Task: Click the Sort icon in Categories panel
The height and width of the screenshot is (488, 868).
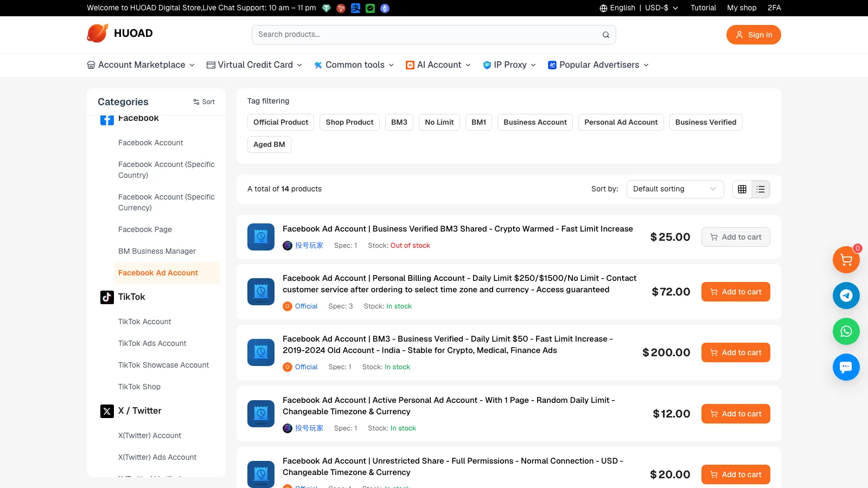Action: pyautogui.click(x=196, y=102)
